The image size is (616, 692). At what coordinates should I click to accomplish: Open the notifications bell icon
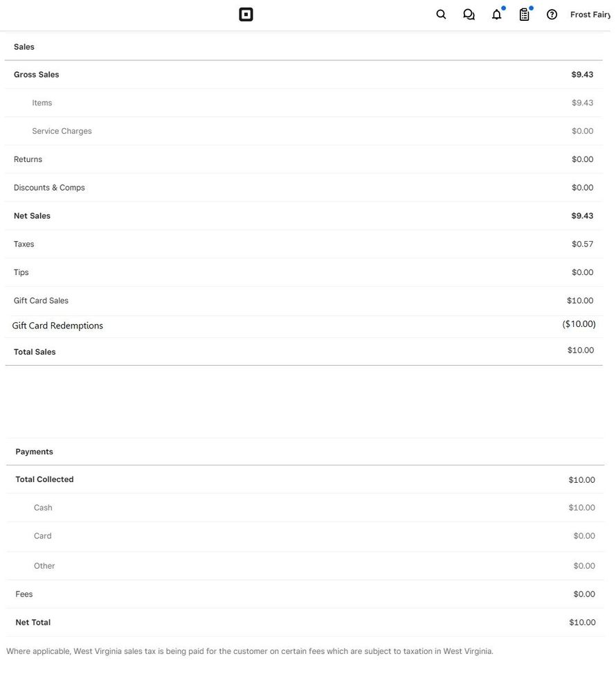[x=496, y=15]
